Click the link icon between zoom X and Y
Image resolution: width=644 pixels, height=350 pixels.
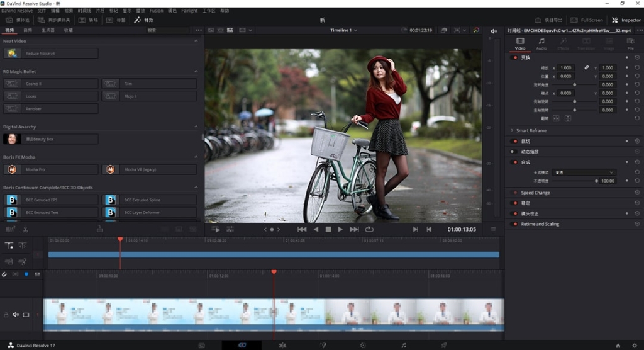tap(587, 67)
